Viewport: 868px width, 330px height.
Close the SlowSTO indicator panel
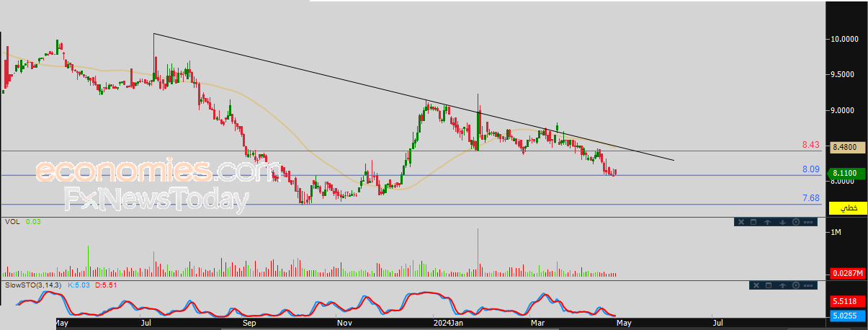(756, 285)
